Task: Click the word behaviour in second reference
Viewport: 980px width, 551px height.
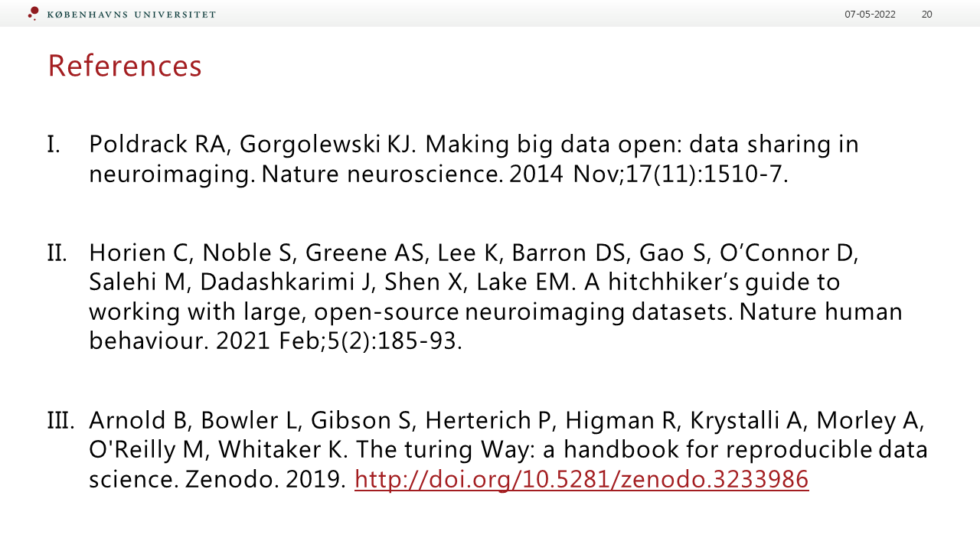Action: coord(148,341)
